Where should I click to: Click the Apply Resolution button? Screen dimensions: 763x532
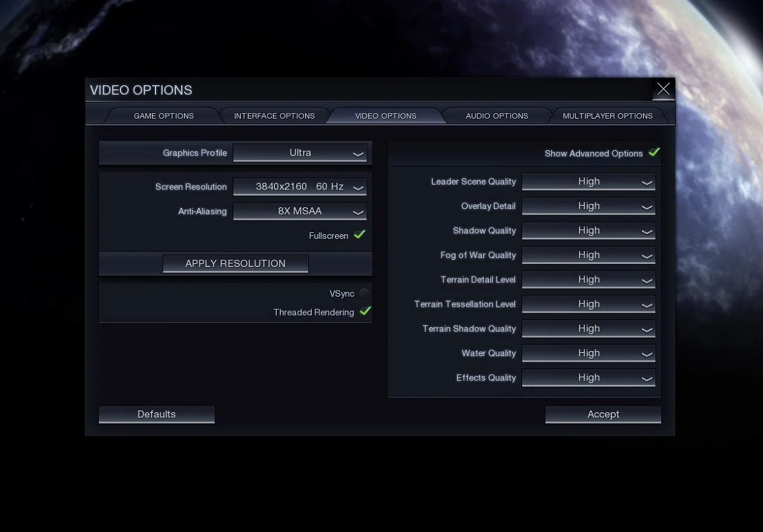pos(235,263)
